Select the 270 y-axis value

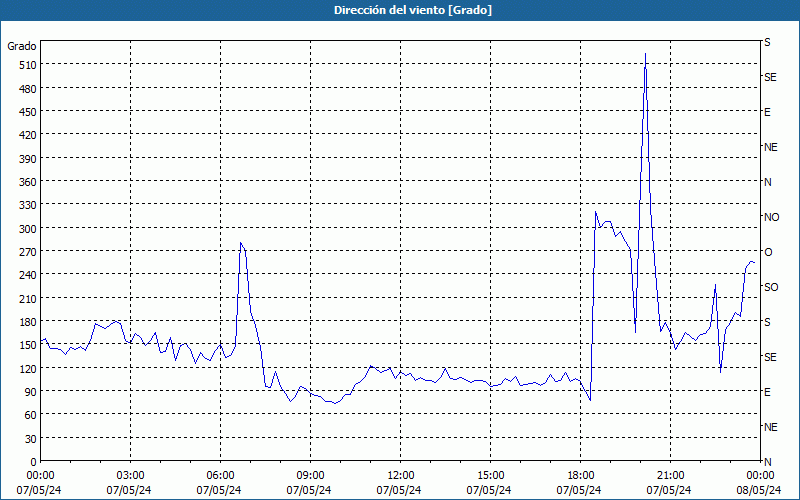28,252
